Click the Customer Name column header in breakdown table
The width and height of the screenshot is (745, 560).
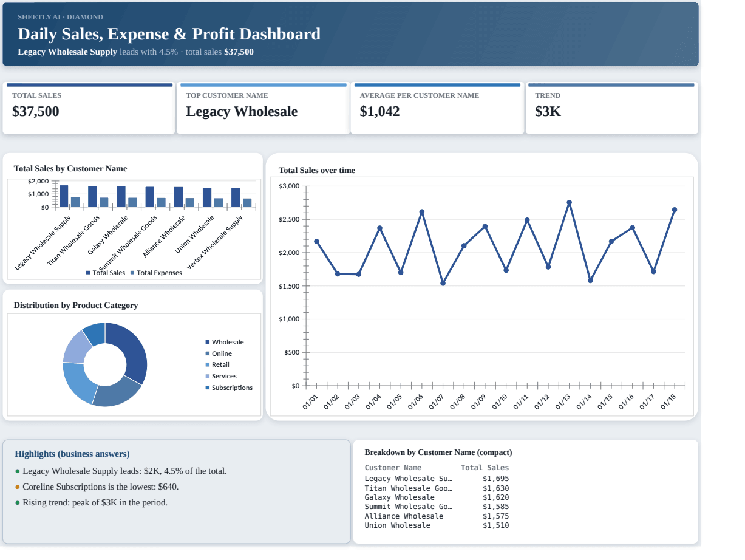click(x=393, y=467)
